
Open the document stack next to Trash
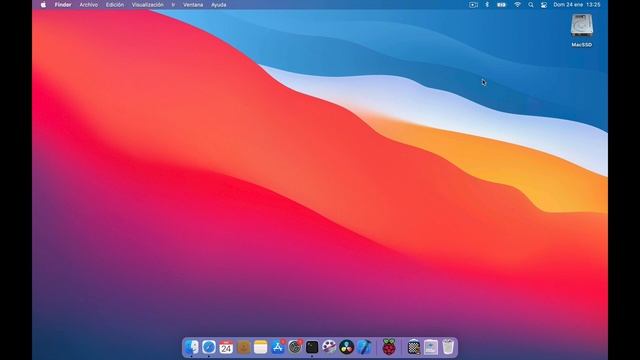click(x=431, y=347)
